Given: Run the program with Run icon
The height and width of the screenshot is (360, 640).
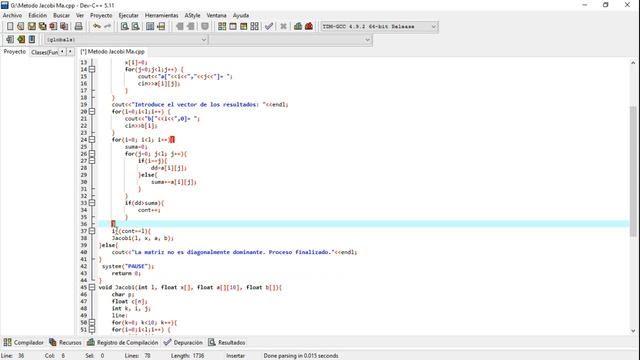Looking at the screenshot, I should click(233, 27).
